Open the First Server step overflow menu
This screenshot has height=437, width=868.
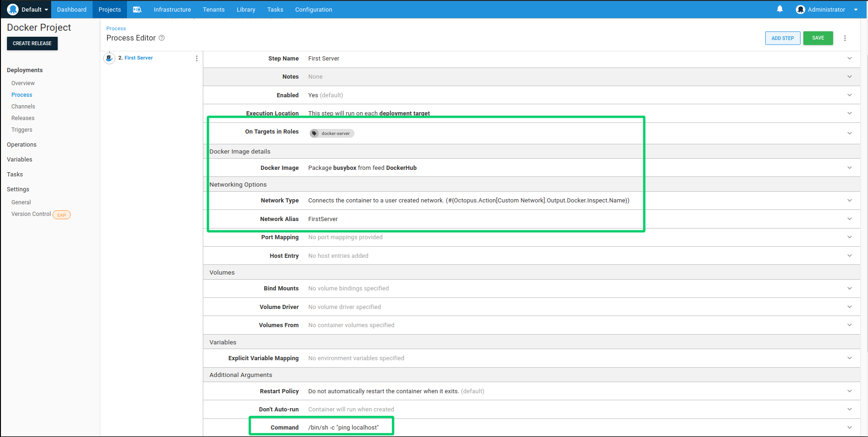(197, 58)
